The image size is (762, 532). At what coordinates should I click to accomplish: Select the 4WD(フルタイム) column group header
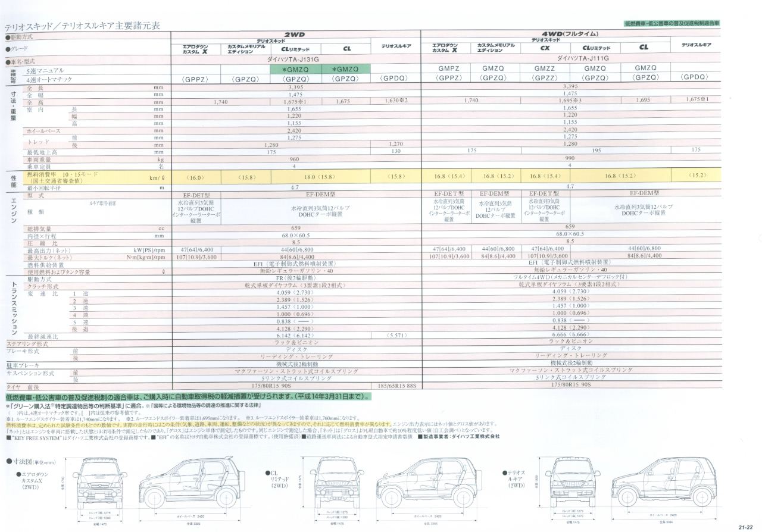[x=570, y=33]
